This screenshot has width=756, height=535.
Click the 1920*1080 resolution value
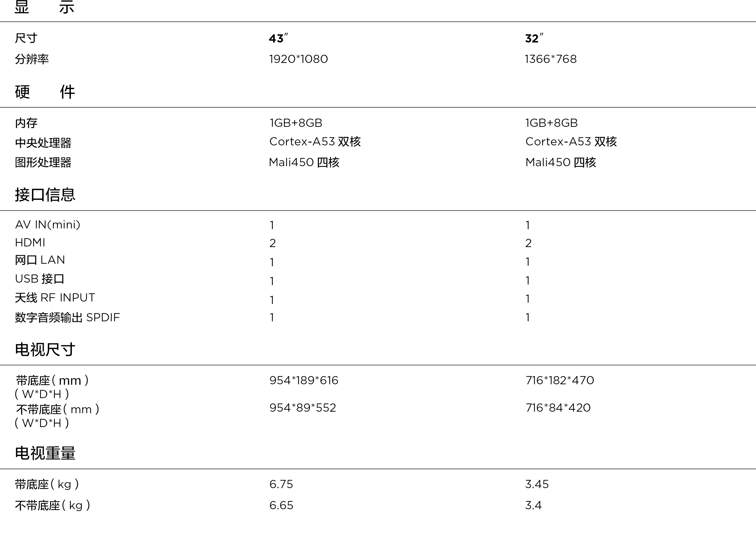tap(298, 59)
